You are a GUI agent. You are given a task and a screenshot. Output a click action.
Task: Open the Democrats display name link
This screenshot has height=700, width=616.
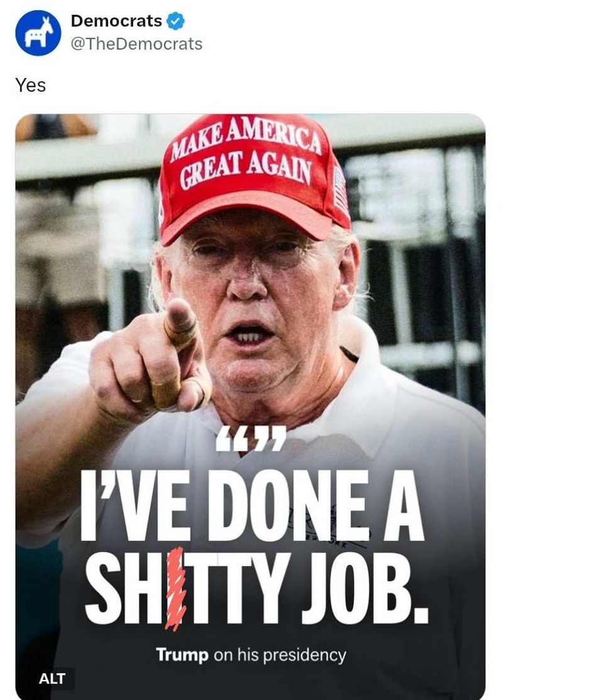point(116,21)
